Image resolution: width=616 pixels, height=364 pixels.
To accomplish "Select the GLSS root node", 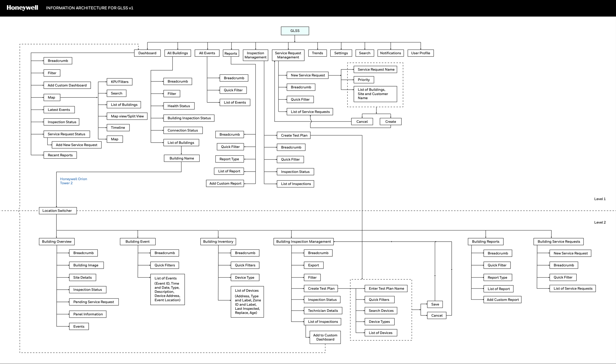I will (295, 31).
